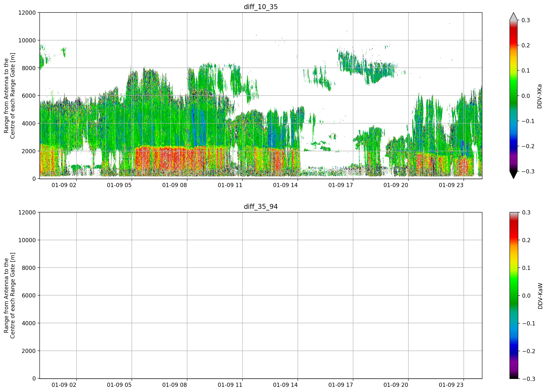
Task: Click the 01-09 11 tick in top plot
Action: (230, 185)
